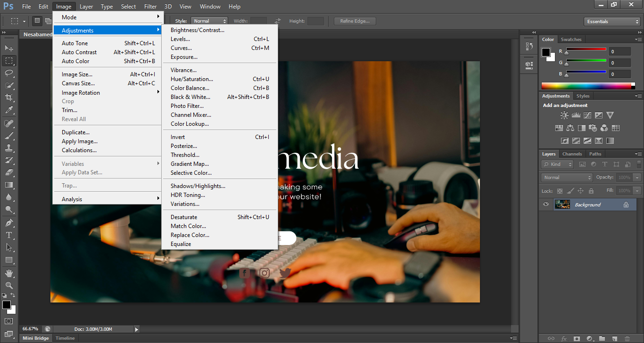
Task: Switch to the Channels tab
Action: tap(572, 154)
